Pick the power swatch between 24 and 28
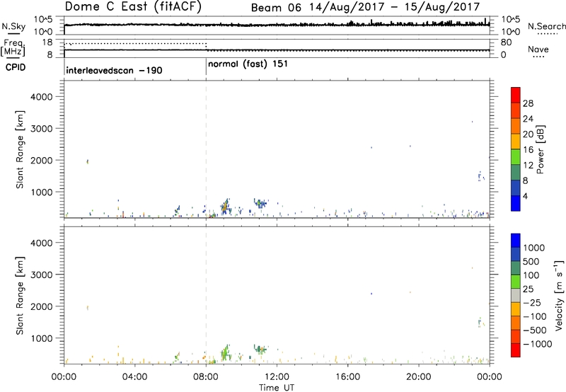Image resolution: width=566 pixels, height=392 pixels. [516, 111]
